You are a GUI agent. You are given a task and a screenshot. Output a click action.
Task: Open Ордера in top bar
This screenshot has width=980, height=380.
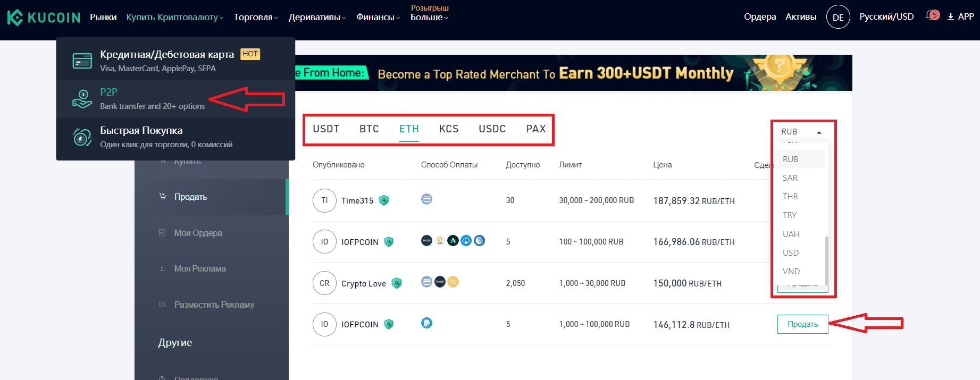760,16
